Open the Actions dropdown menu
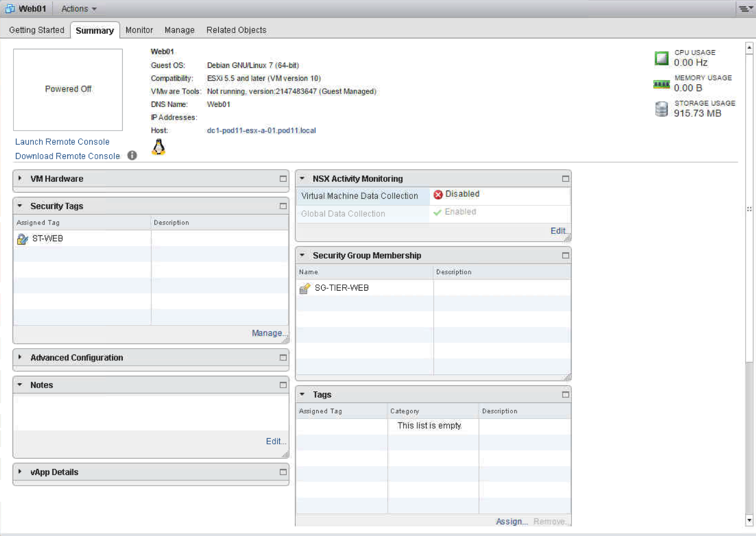This screenshot has height=536, width=756. click(79, 9)
